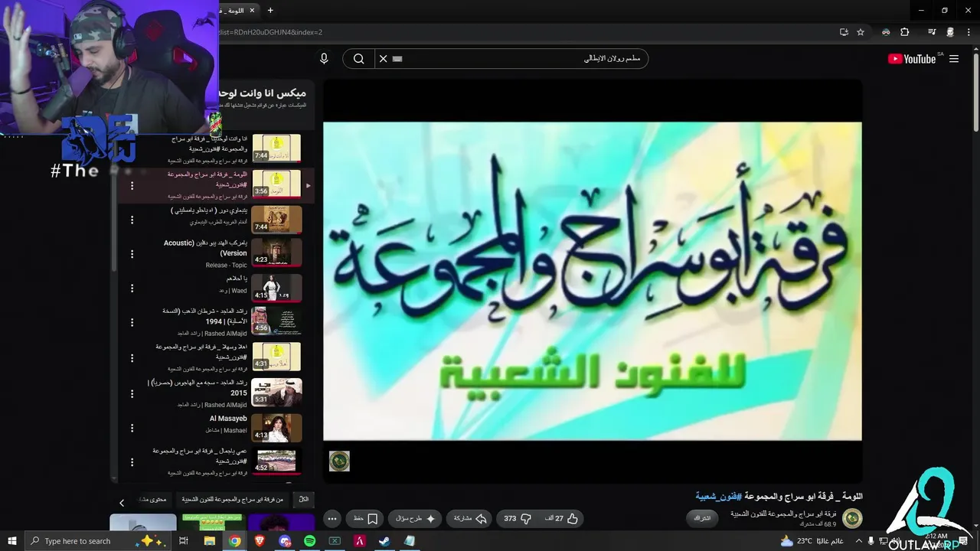Open options for سجه مع الهاجوس 2015
Viewport: 980px width, 551px height.
click(132, 393)
